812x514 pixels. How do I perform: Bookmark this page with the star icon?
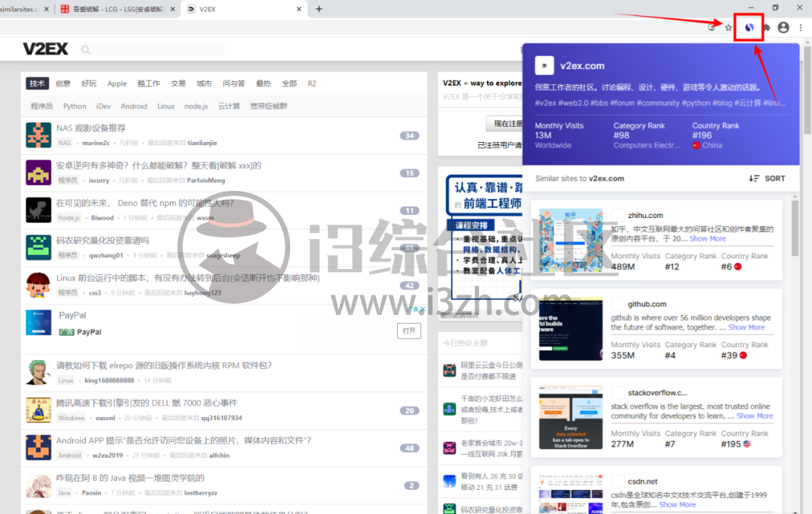[x=729, y=28]
